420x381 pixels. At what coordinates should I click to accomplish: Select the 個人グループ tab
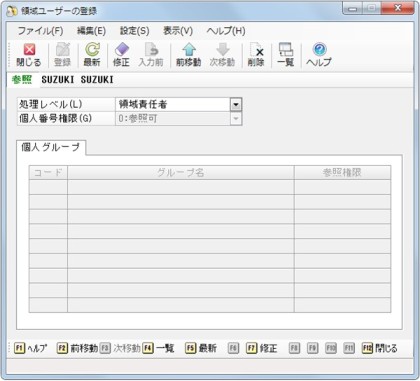click(51, 147)
